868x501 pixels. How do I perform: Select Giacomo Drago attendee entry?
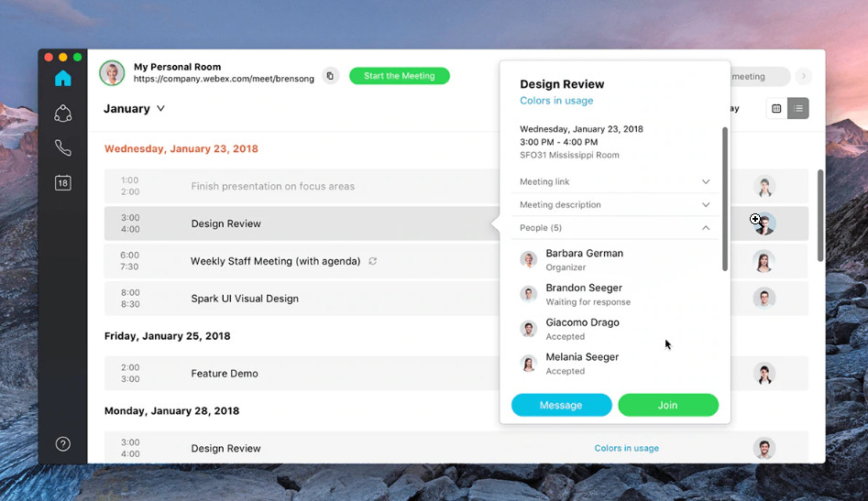point(614,329)
